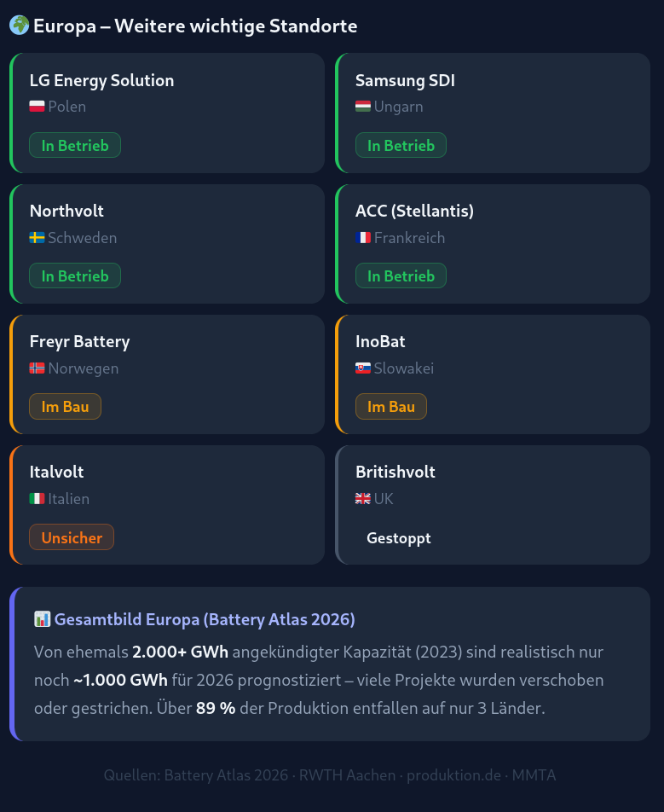This screenshot has height=812, width=664.
Task: Click the France flag under ACC
Action: click(363, 238)
